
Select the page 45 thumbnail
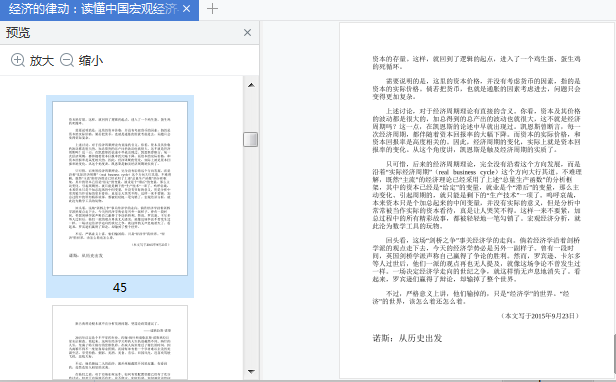point(120,188)
